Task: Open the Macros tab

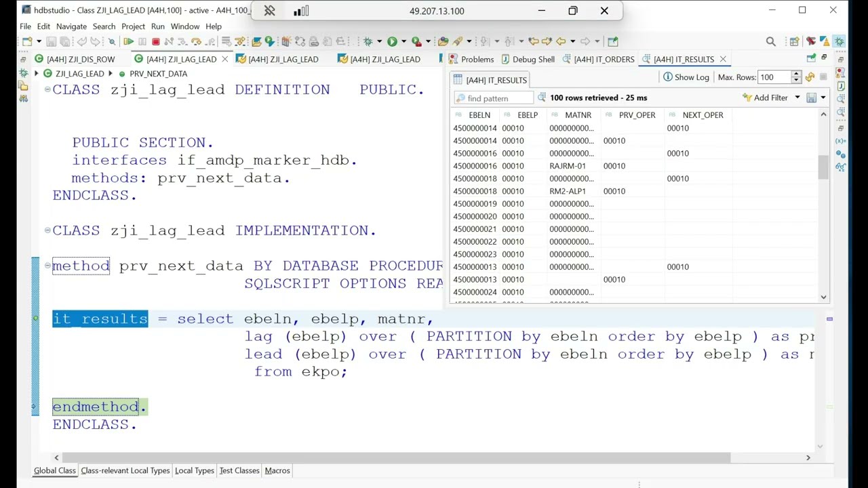Action: pyautogui.click(x=277, y=470)
